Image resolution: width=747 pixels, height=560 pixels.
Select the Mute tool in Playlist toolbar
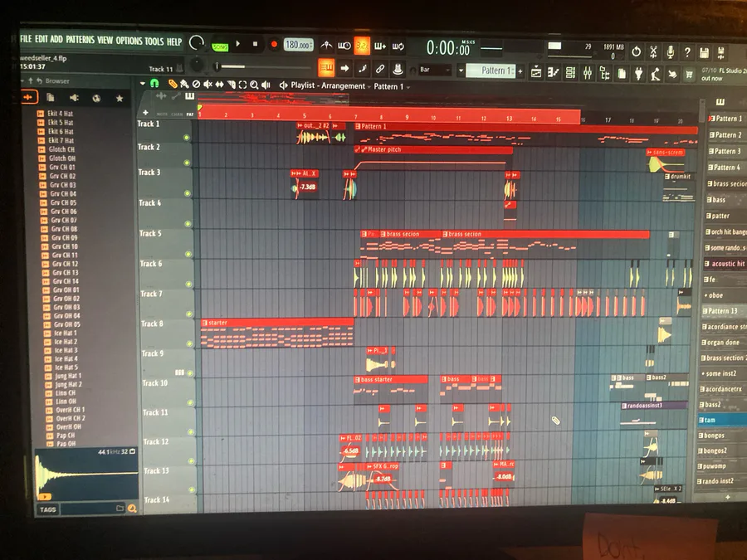click(207, 85)
